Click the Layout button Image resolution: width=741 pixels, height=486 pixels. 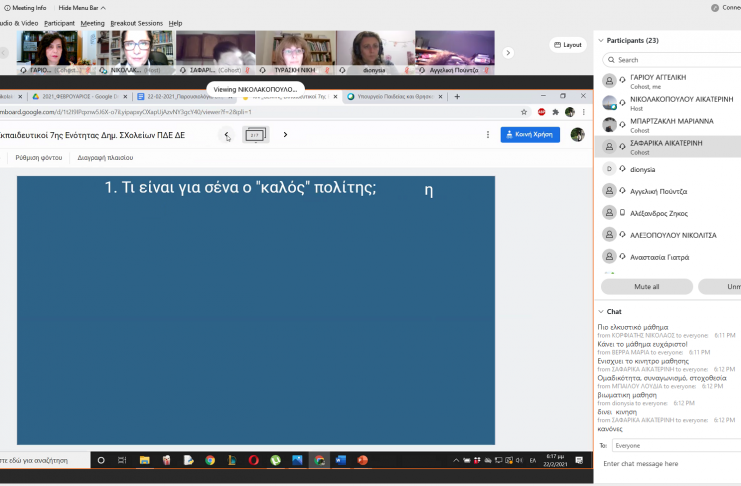click(x=568, y=45)
